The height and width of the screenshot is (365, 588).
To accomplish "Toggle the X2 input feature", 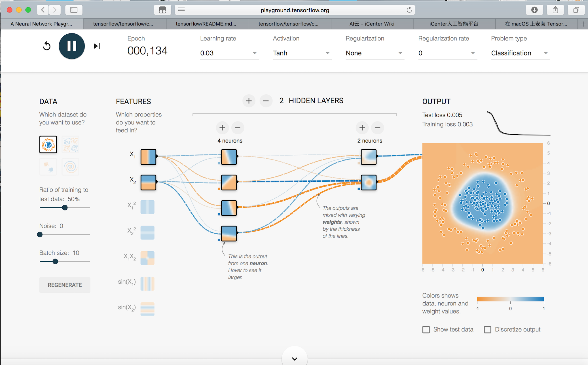I will click(148, 182).
